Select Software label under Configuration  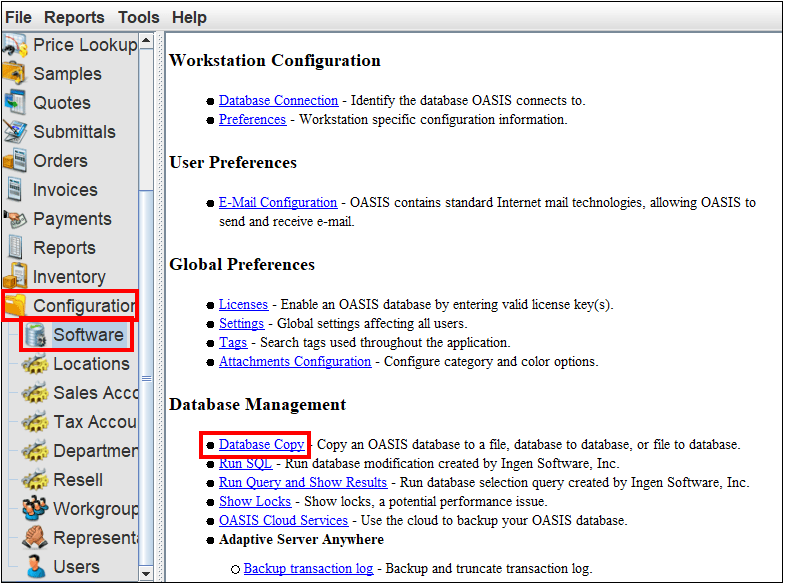pos(88,335)
